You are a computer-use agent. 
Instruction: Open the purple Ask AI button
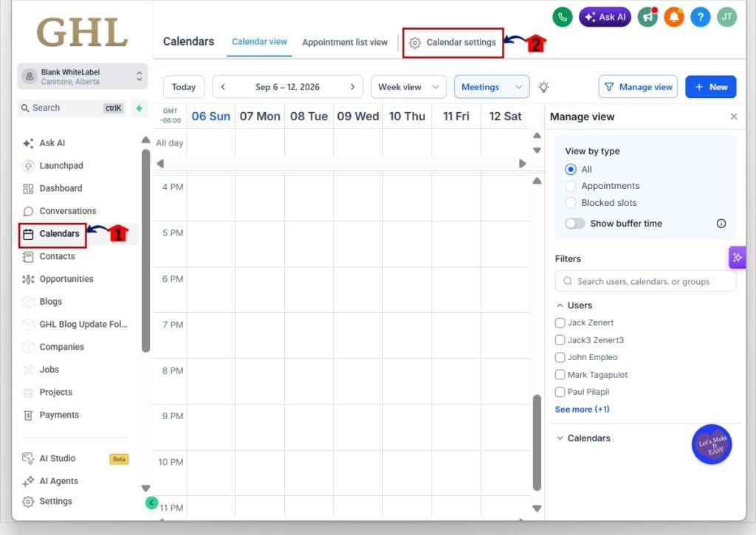605,18
